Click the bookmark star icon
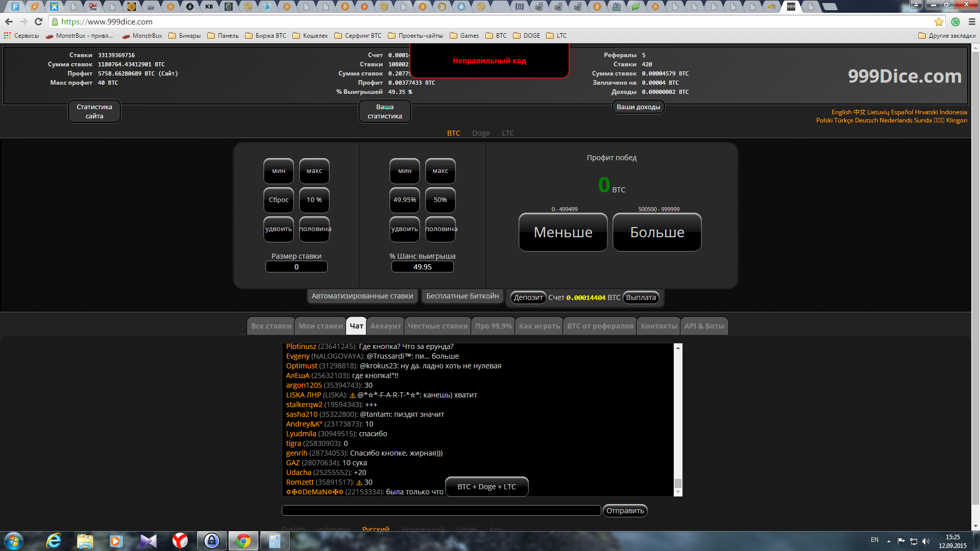The image size is (980, 551). click(x=939, y=21)
